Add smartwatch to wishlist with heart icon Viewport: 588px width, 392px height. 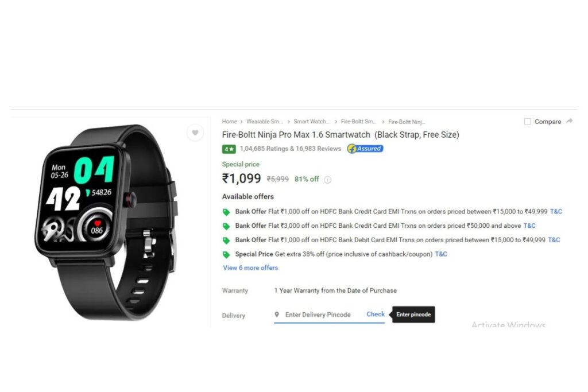tap(195, 132)
